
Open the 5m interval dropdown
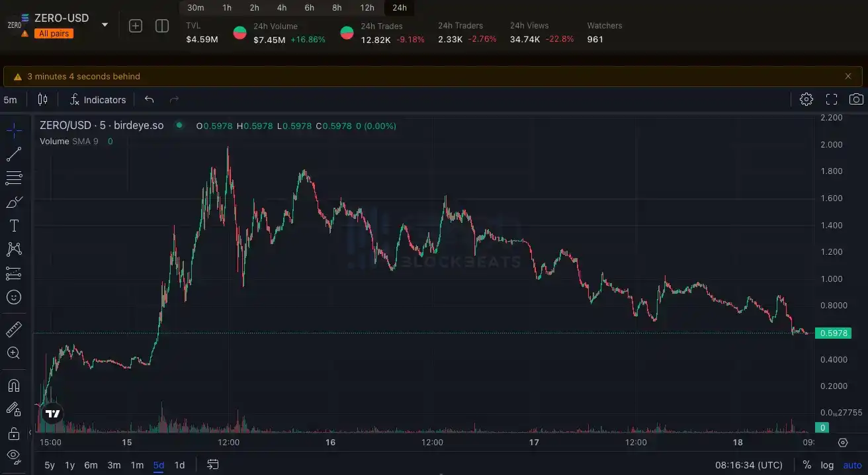11,100
